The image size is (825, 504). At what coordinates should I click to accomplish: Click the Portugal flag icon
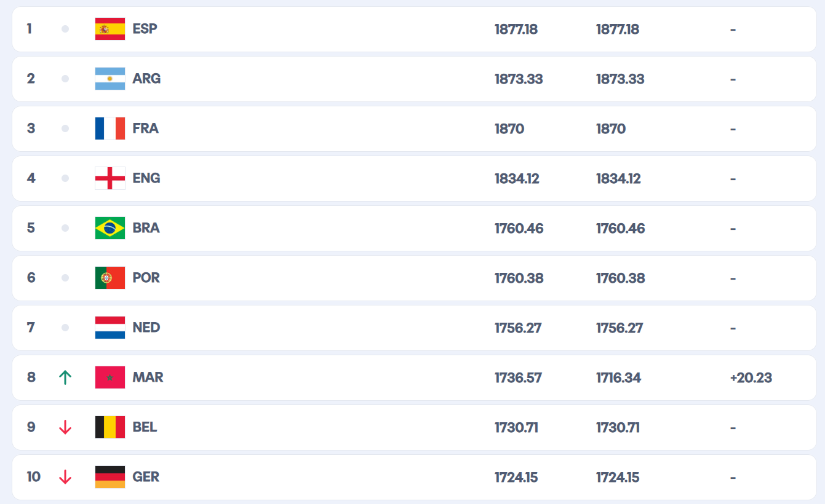(x=110, y=278)
